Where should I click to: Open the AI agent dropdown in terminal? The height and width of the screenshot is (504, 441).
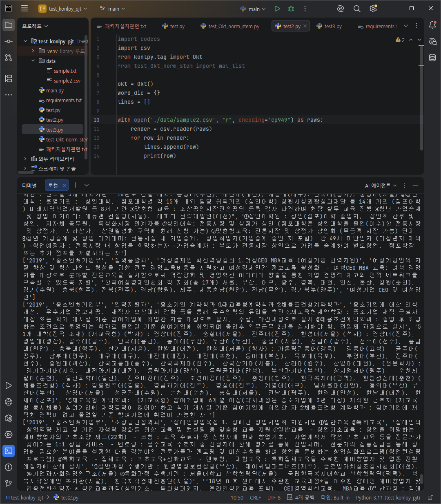381,185
